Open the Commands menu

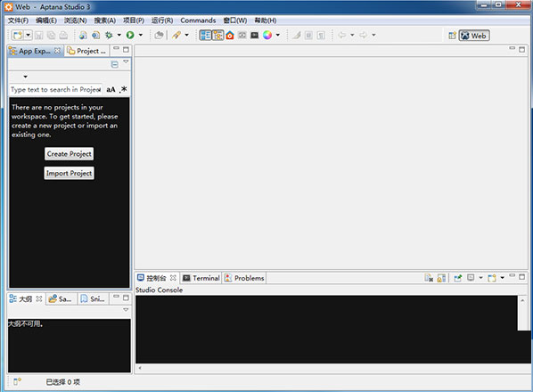click(198, 20)
